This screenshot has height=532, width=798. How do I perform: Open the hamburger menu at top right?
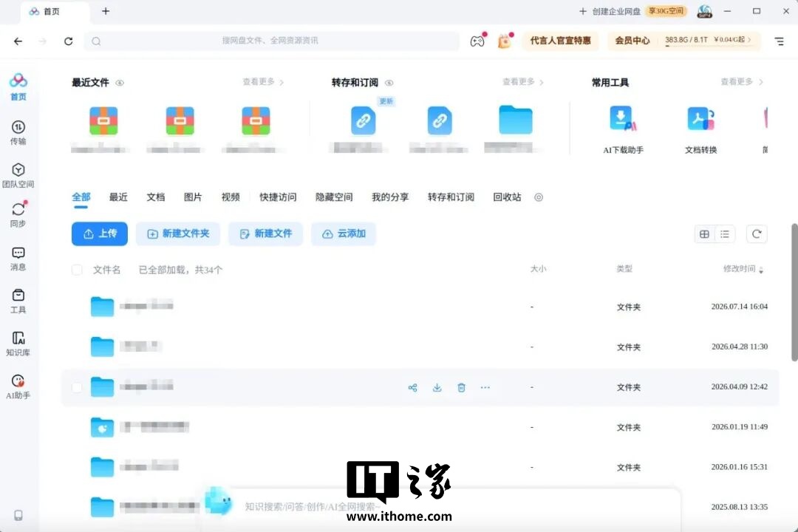pos(780,41)
